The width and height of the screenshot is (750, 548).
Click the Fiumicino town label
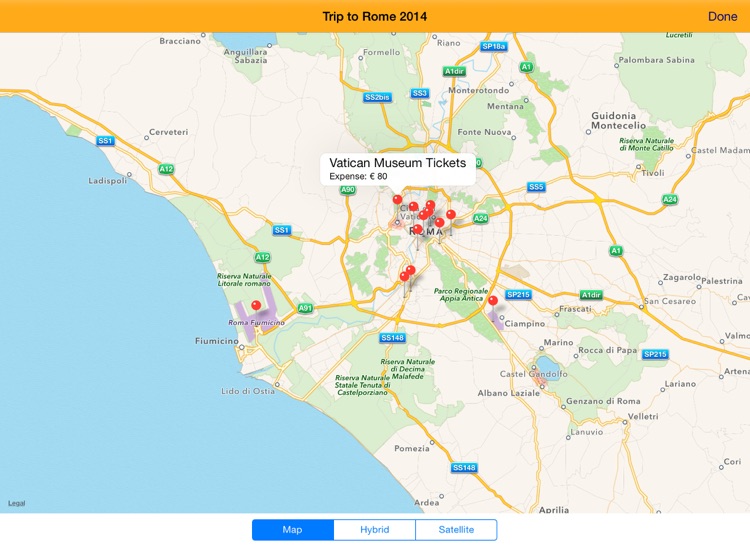(x=217, y=341)
